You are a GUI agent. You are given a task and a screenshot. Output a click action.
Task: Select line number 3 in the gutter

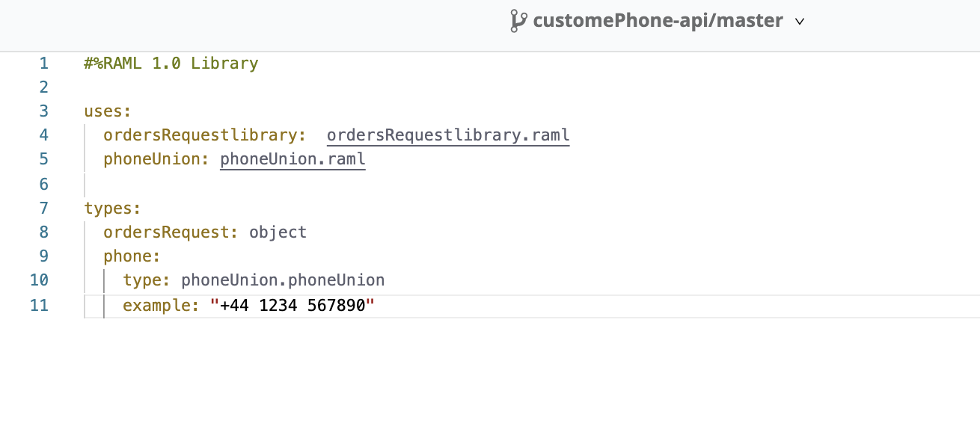point(43,111)
